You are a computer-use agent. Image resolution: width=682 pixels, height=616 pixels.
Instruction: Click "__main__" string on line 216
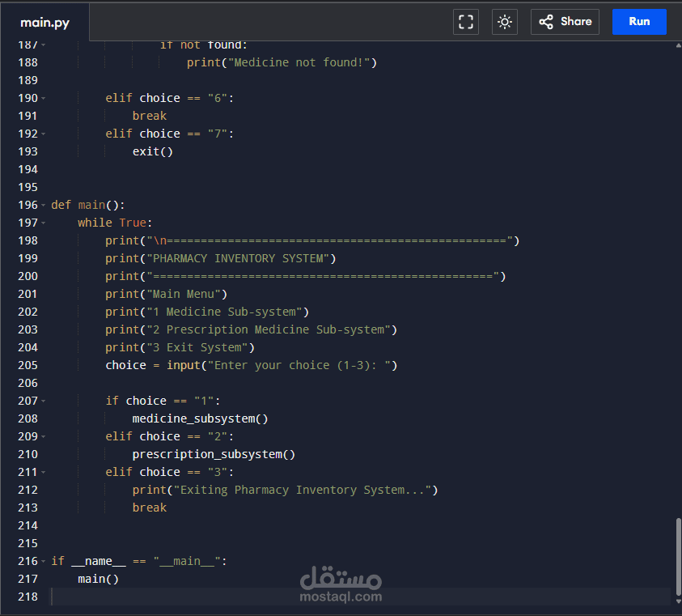tap(187, 562)
